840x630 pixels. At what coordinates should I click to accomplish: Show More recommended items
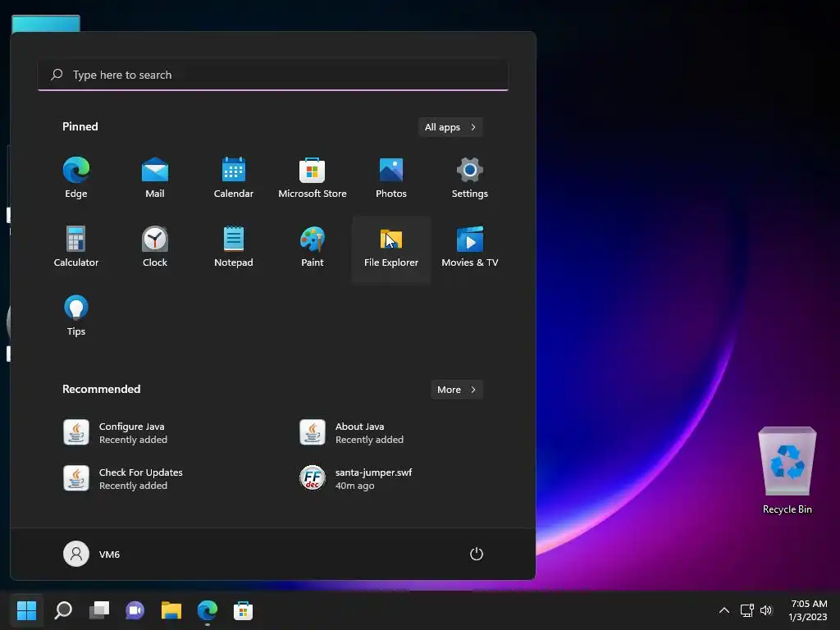[x=456, y=390]
